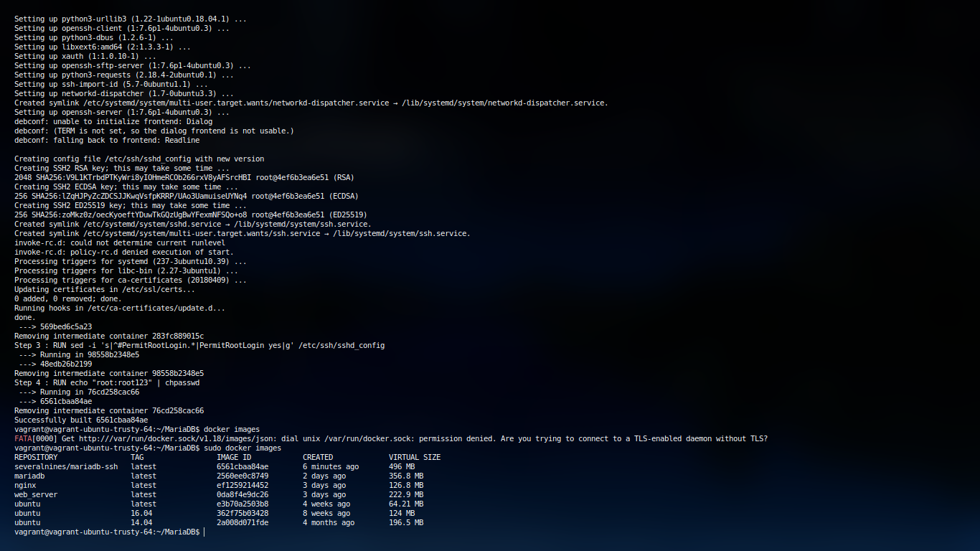Click 'Creating config file /etc/ssh/sshd_config' line
980x551 pixels.
coord(139,159)
